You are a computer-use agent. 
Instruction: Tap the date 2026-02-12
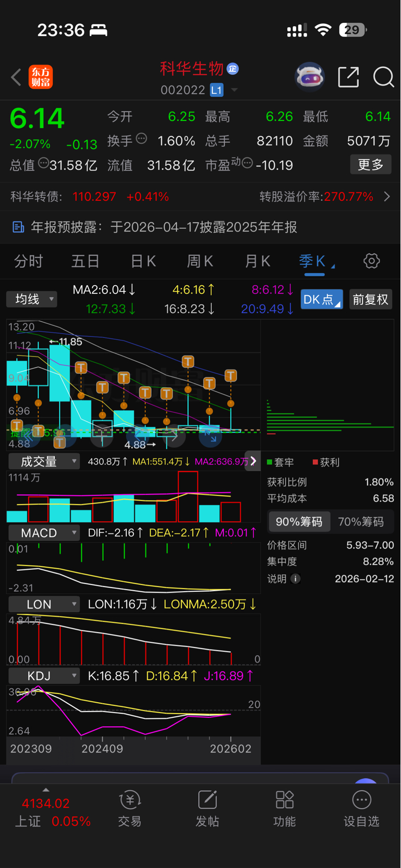pyautogui.click(x=364, y=579)
